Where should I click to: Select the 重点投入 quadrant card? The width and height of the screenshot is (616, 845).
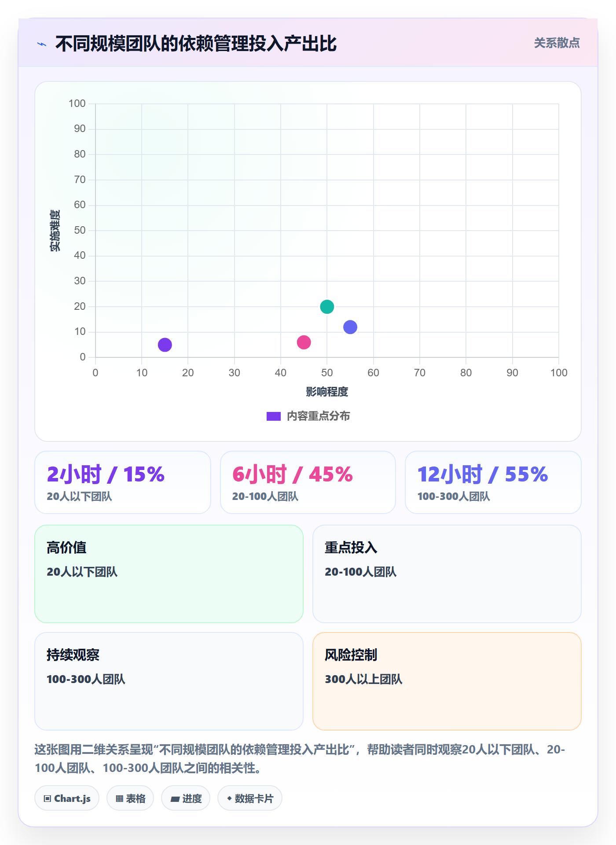pyautogui.click(x=447, y=574)
